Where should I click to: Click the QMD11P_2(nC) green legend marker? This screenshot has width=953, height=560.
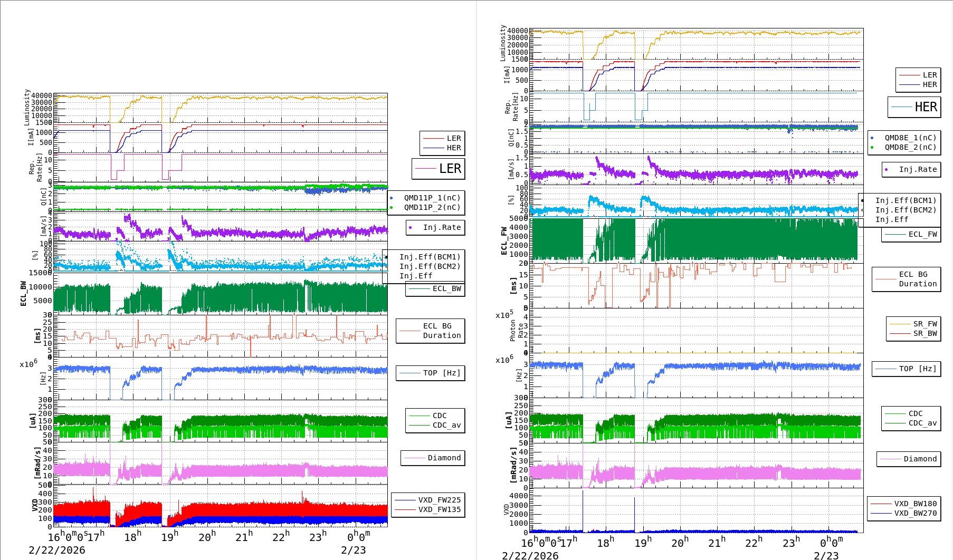(392, 208)
